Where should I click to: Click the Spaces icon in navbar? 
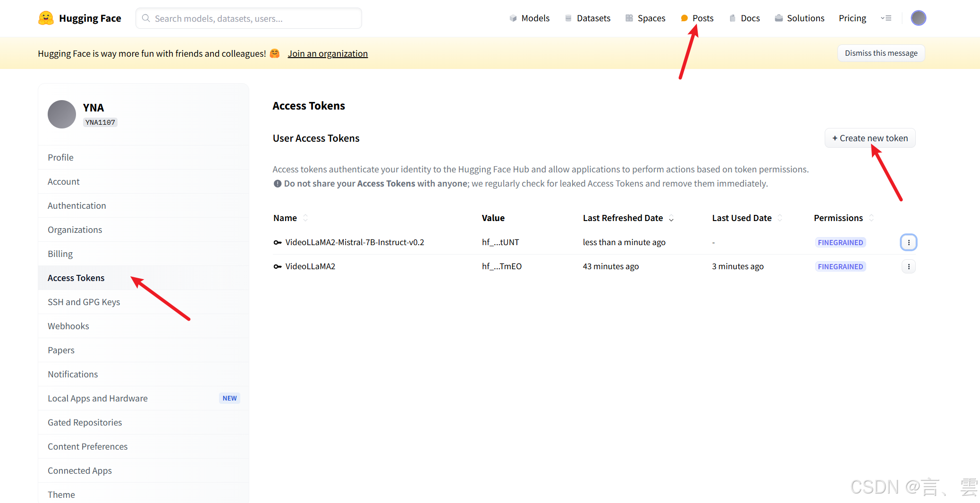[x=629, y=18]
